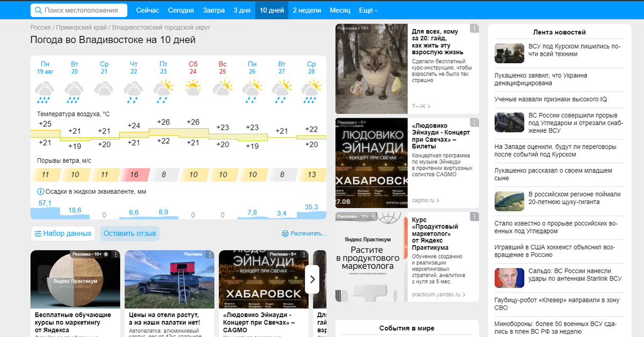Image resolution: width=644 pixels, height=337 pixels.
Task: Click next arrow in the ads carousel
Action: coord(312,279)
